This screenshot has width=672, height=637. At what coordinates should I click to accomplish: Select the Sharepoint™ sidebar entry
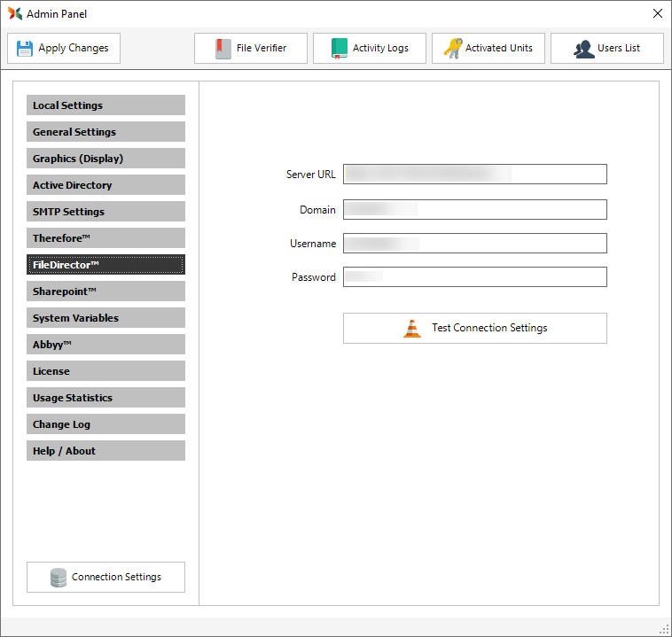pyautogui.click(x=105, y=291)
